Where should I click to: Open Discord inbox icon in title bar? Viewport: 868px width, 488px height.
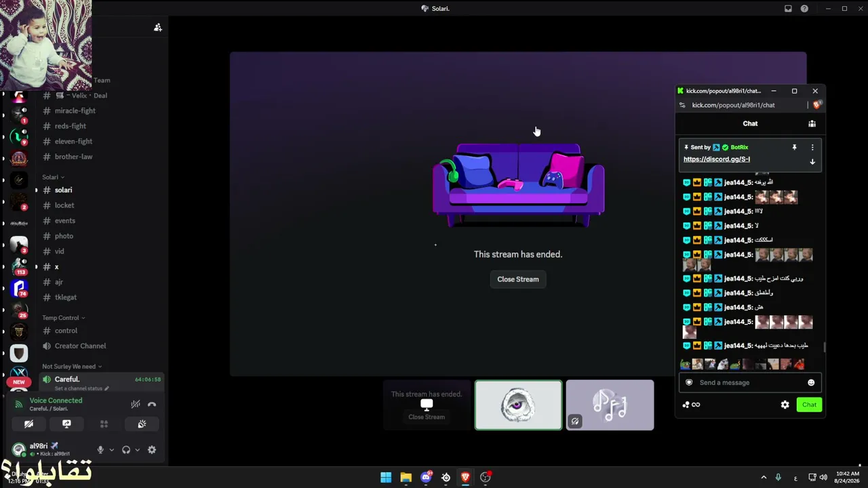tap(788, 9)
